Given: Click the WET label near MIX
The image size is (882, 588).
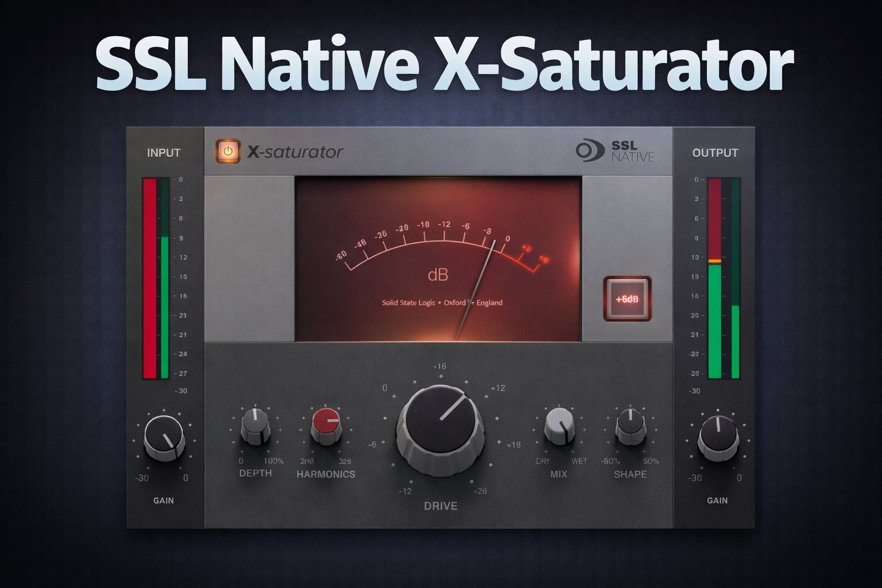Looking at the screenshot, I should (580, 461).
